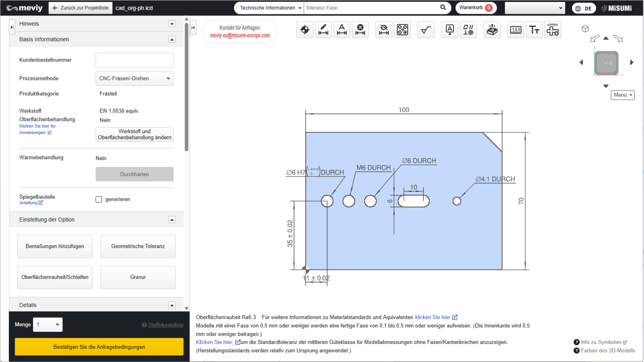Enable the Spiegelbauteile generieren checkbox
Screen dimensions: 644x362
click(99, 200)
